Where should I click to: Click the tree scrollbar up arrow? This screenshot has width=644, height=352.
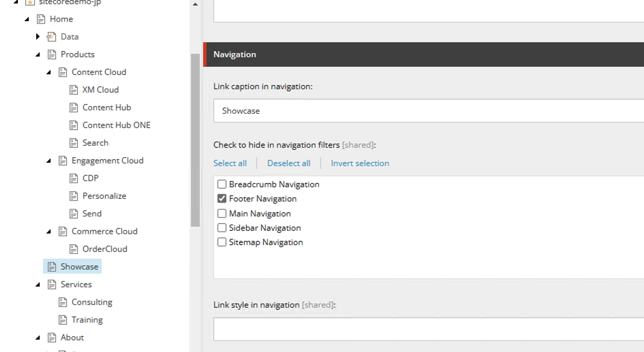point(195,4)
